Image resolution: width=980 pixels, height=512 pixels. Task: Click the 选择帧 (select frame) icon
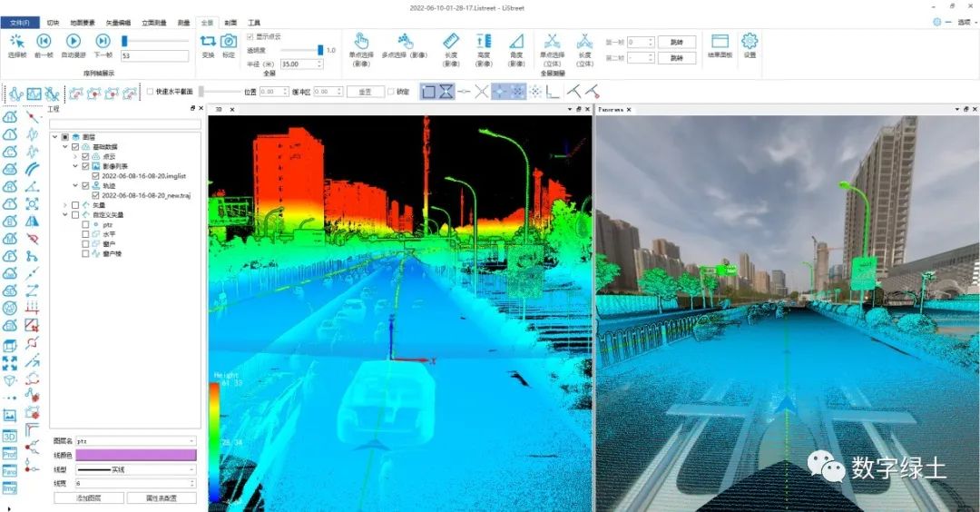coord(17,42)
